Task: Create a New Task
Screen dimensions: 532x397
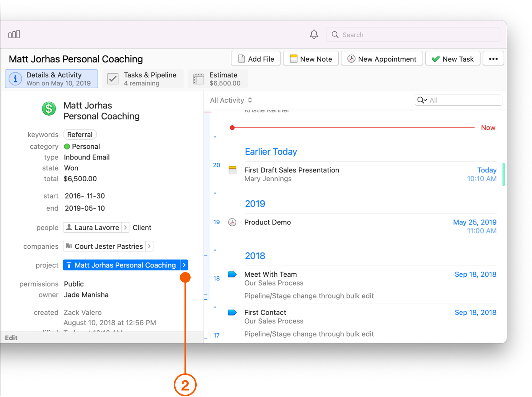Action: pos(453,59)
